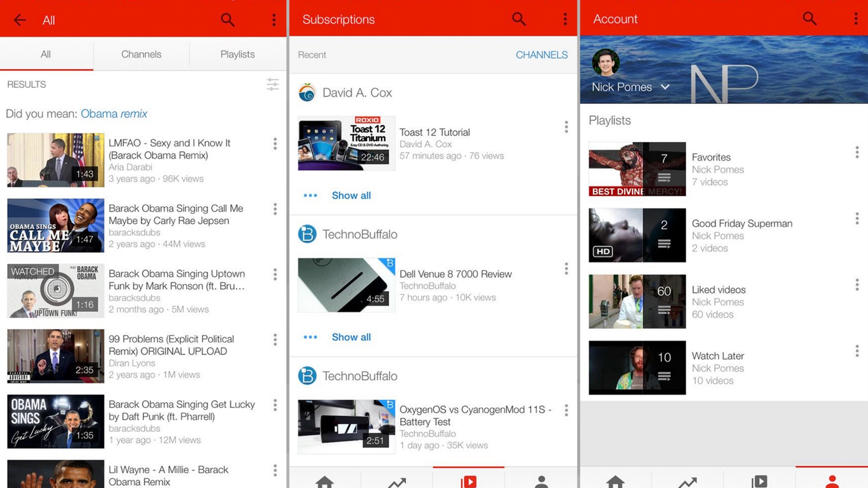The image size is (868, 488).
Task: Open options for Dell Venue 8 7000 Review
Action: 566,269
